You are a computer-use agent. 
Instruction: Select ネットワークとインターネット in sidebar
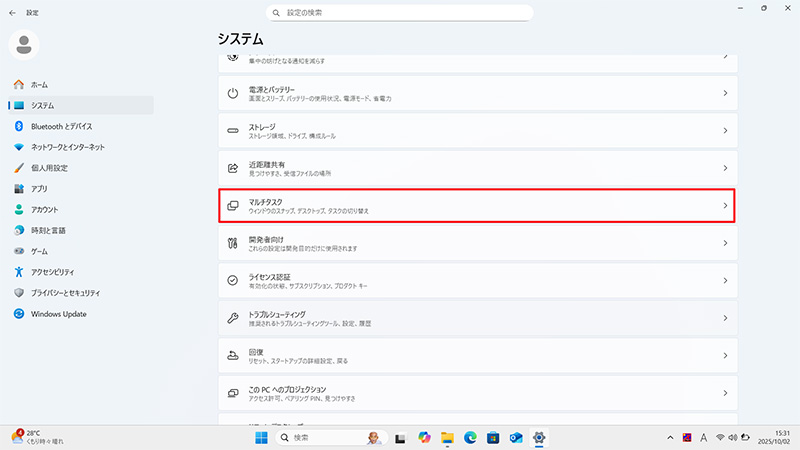tap(66, 147)
